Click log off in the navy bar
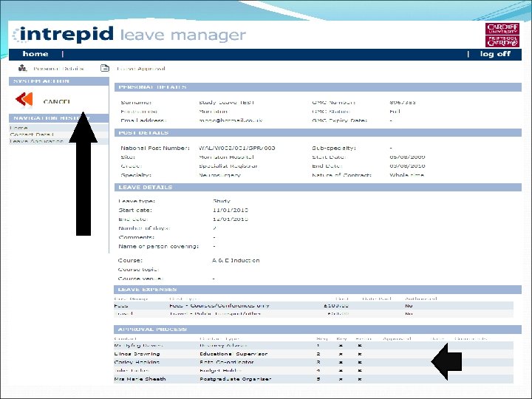Image resolution: width=532 pixels, height=399 pixels. click(495, 54)
